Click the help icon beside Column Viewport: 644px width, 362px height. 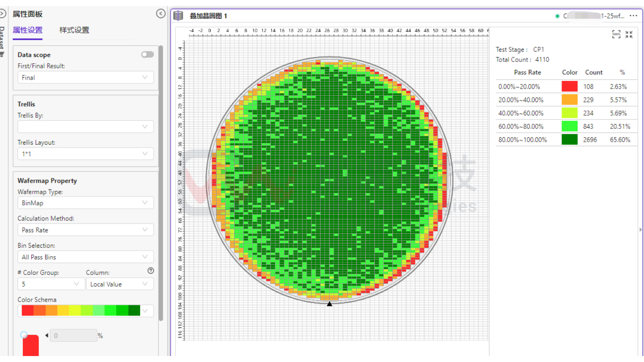[x=151, y=271]
